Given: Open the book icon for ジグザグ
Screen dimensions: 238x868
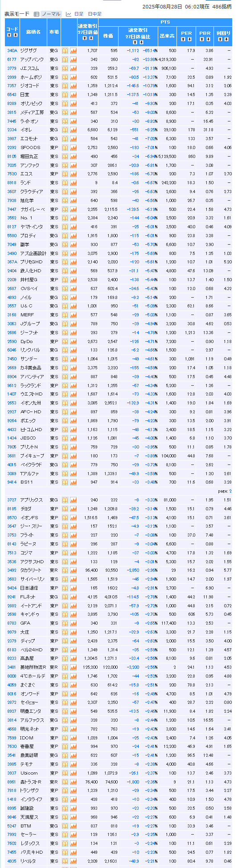Looking at the screenshot, I should [x=65, y=51].
